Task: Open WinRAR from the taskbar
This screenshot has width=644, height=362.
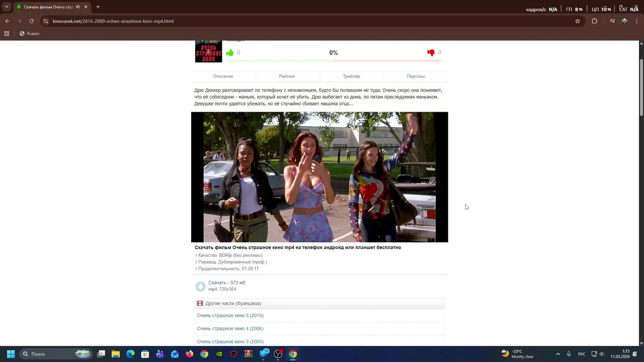Action: [x=249, y=354]
